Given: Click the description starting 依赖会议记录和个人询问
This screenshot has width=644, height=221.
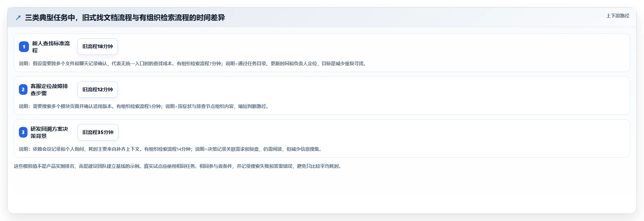Looking at the screenshot, I should 171,149.
